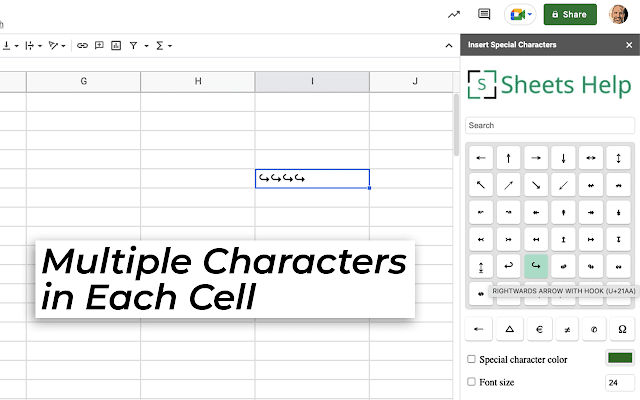The height and width of the screenshot is (400, 640).
Task: Click the green Share button
Action: pos(570,15)
